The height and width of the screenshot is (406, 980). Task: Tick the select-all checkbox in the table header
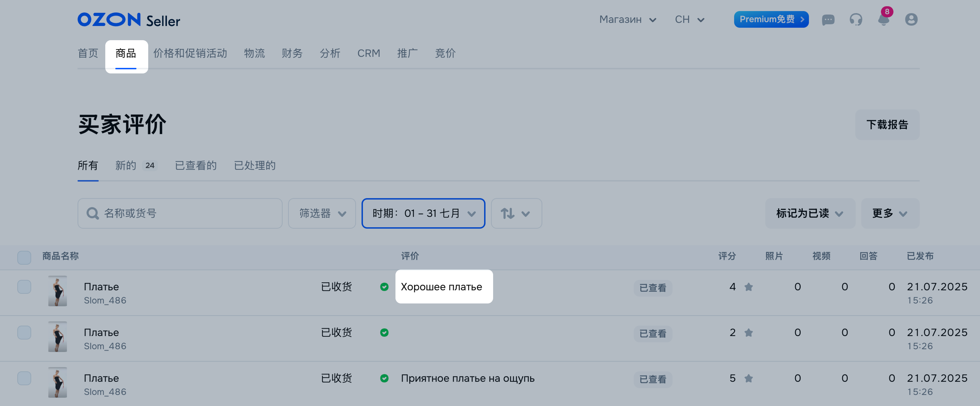pyautogui.click(x=24, y=258)
